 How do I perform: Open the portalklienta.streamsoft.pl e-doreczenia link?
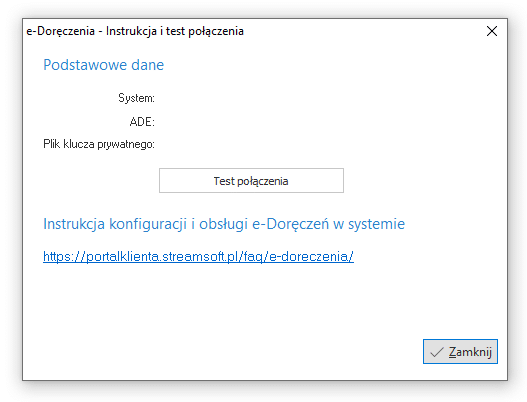(198, 256)
